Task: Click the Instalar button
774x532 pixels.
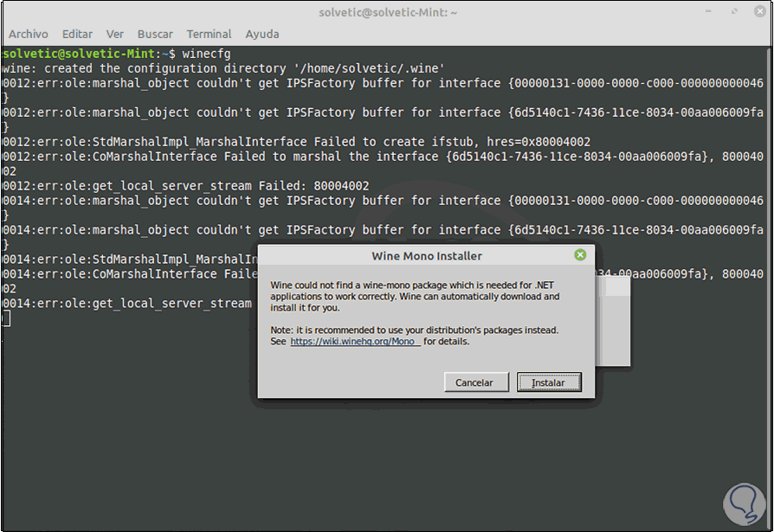Action: coord(549,382)
